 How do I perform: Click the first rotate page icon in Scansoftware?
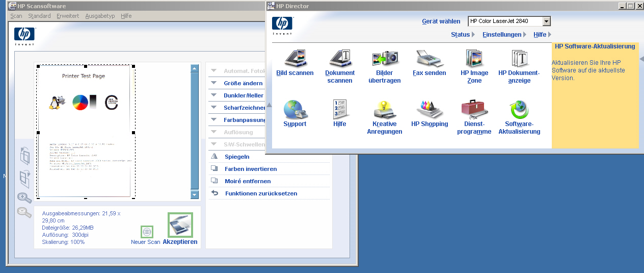click(x=24, y=155)
